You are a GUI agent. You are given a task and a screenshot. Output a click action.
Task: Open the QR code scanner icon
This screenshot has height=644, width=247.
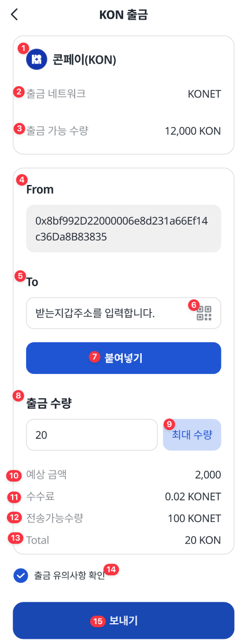tap(204, 313)
